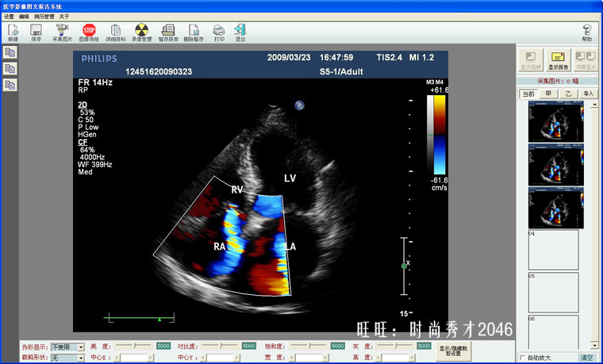Open the 帮助 help icon

coord(587,33)
